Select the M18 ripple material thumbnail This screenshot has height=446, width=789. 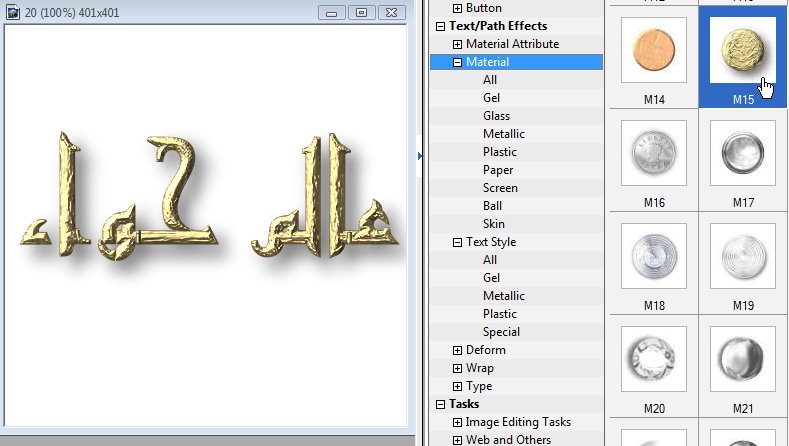[653, 256]
